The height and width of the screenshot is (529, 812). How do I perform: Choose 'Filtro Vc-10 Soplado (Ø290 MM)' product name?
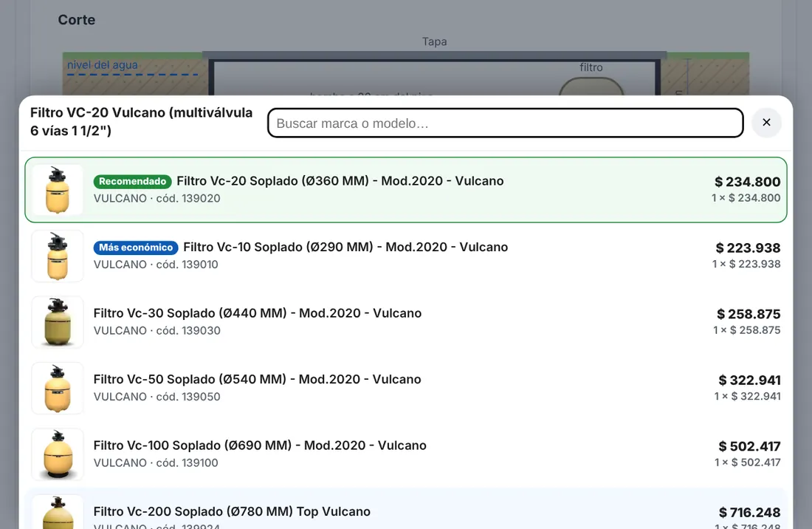[345, 248]
